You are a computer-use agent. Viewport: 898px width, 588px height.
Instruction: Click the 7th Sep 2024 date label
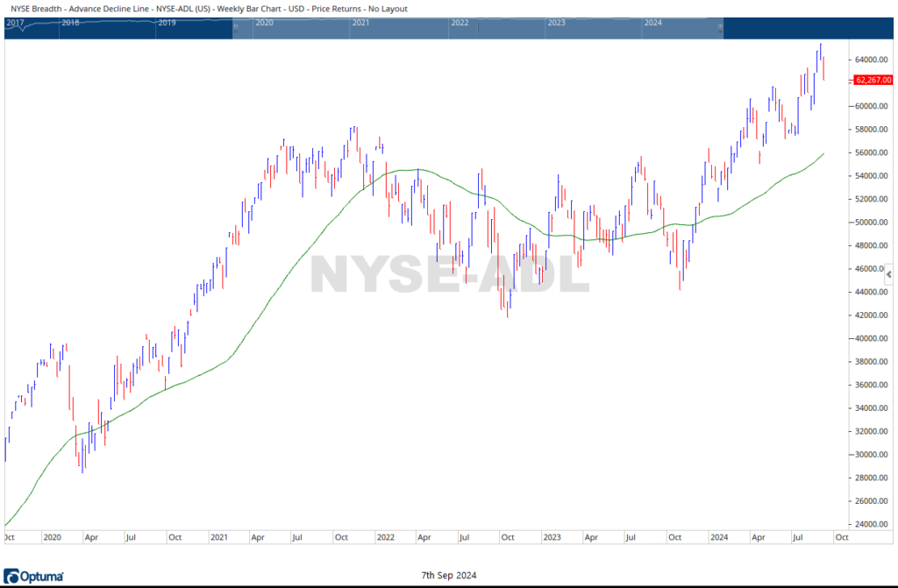pos(449,576)
